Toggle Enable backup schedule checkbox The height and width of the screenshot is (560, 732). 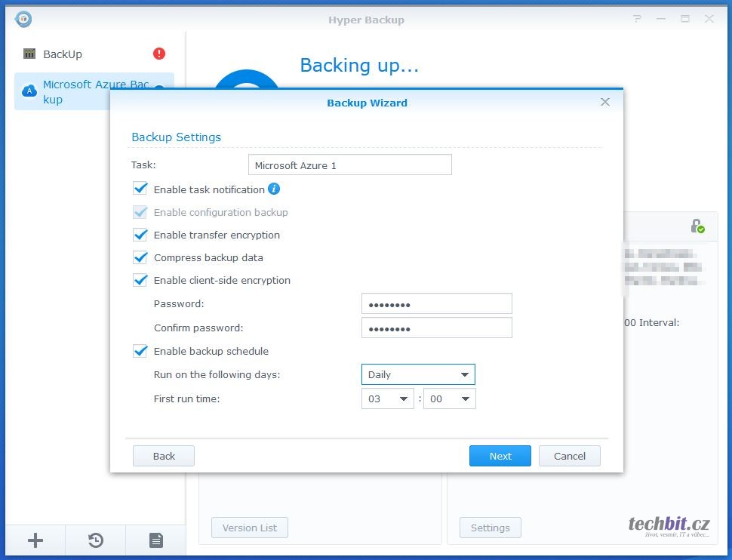pos(140,351)
